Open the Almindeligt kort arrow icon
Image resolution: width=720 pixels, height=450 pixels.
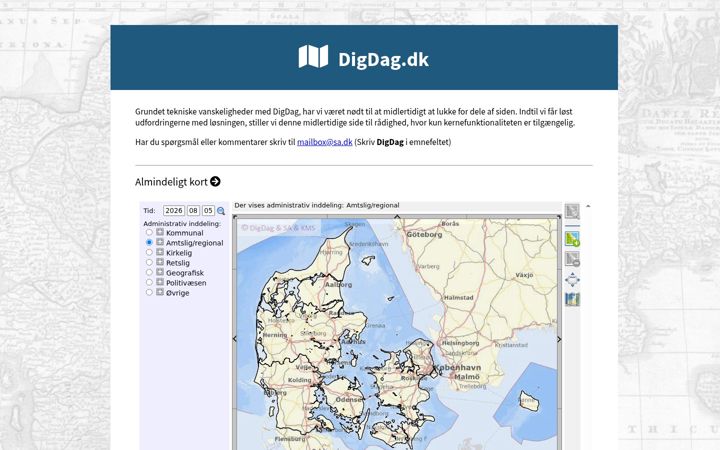click(215, 181)
